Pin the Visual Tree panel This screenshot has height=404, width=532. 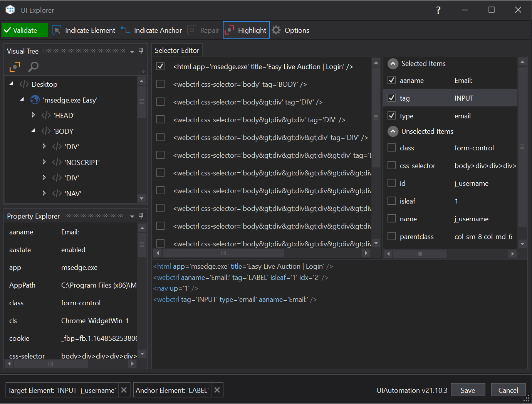coord(141,51)
